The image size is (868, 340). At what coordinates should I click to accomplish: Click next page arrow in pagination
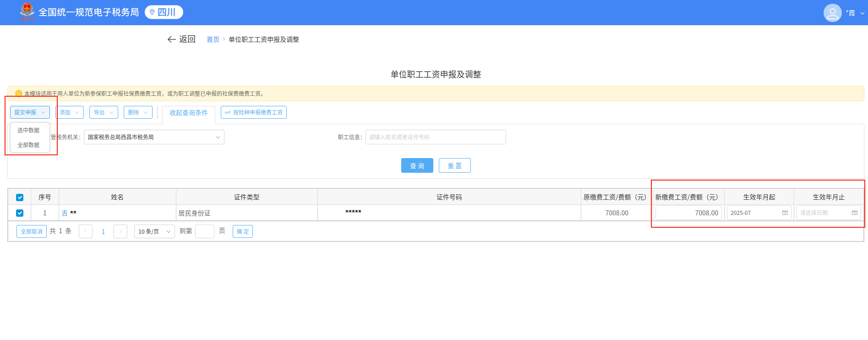tap(120, 231)
